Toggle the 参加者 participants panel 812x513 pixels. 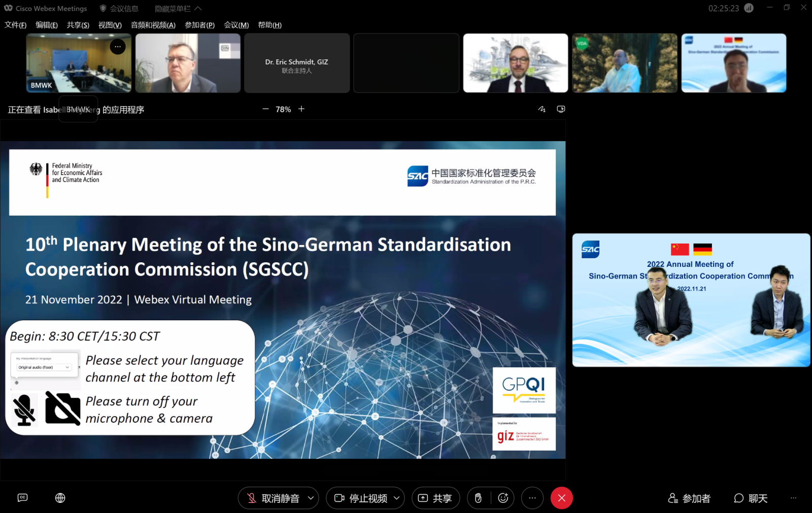pyautogui.click(x=689, y=498)
